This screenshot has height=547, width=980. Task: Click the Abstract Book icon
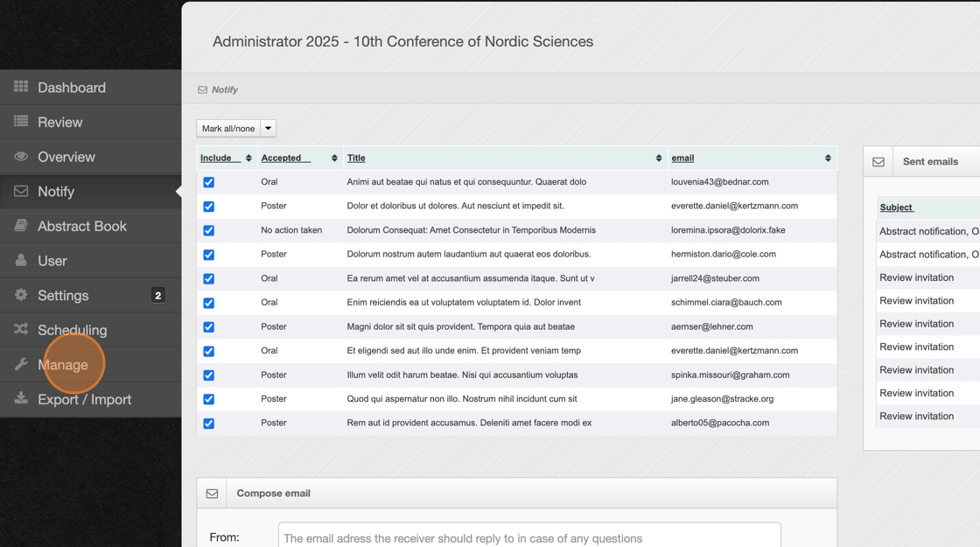click(21, 226)
